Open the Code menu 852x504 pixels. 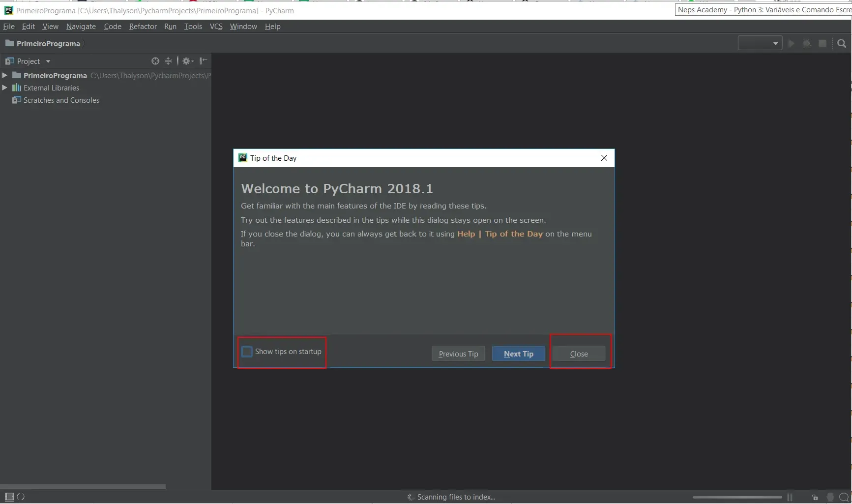coord(113,27)
